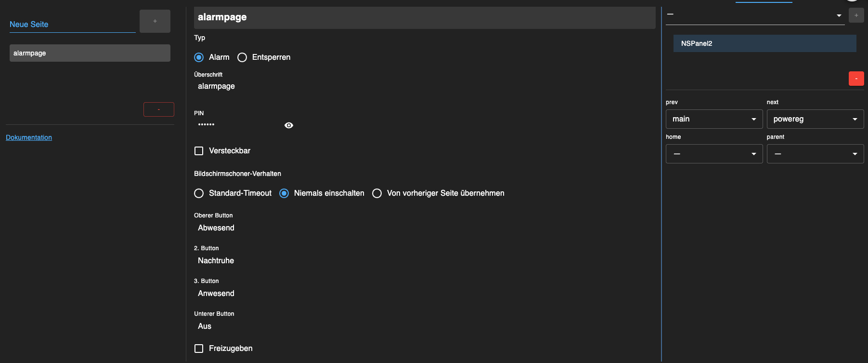Open the prev dropdown showing main
This screenshot has height=363, width=868.
[714, 119]
